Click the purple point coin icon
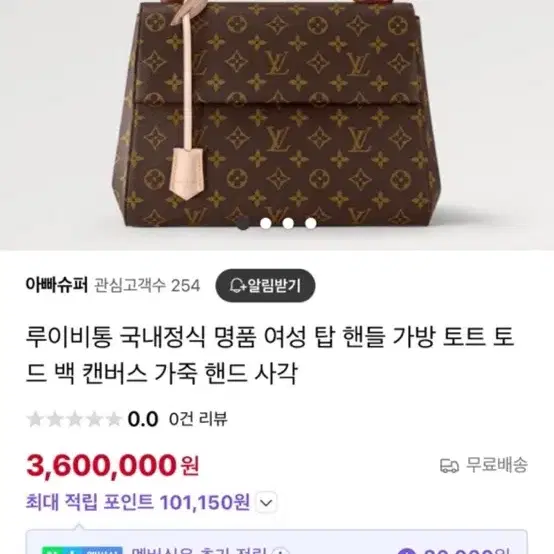Image resolution: width=554 pixels, height=554 pixels. [x=406, y=551]
